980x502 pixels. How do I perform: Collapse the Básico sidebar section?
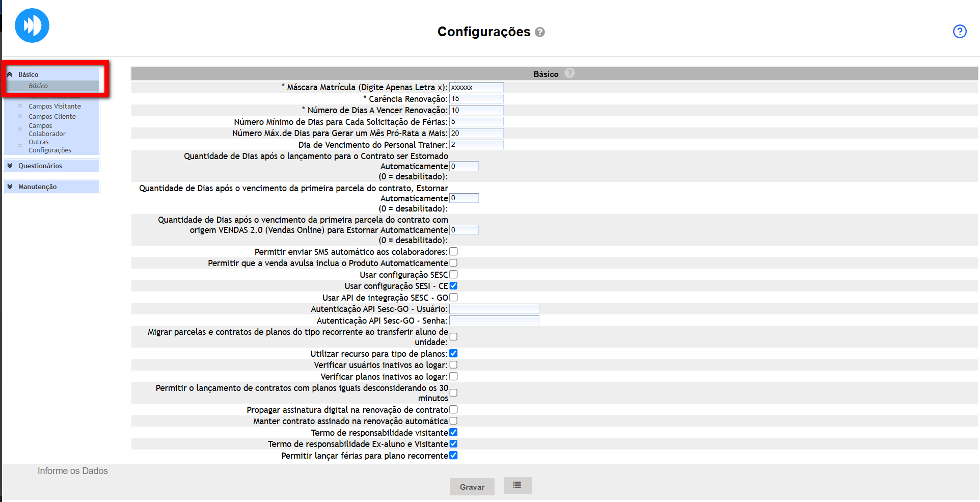10,74
